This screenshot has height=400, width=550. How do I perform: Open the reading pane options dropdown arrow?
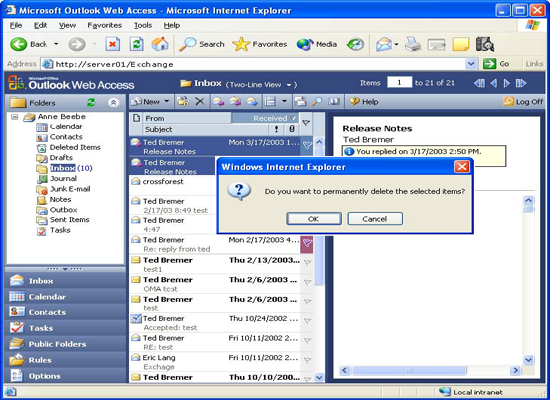(284, 102)
